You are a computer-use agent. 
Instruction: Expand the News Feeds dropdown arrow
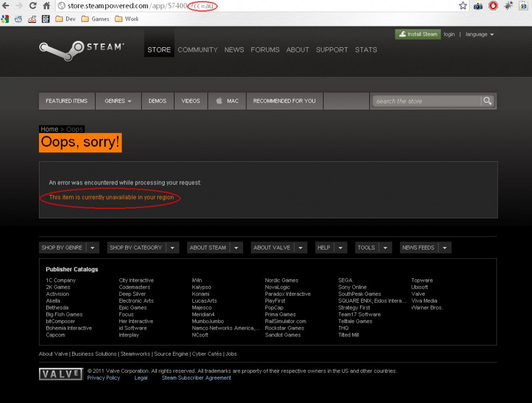coord(444,248)
